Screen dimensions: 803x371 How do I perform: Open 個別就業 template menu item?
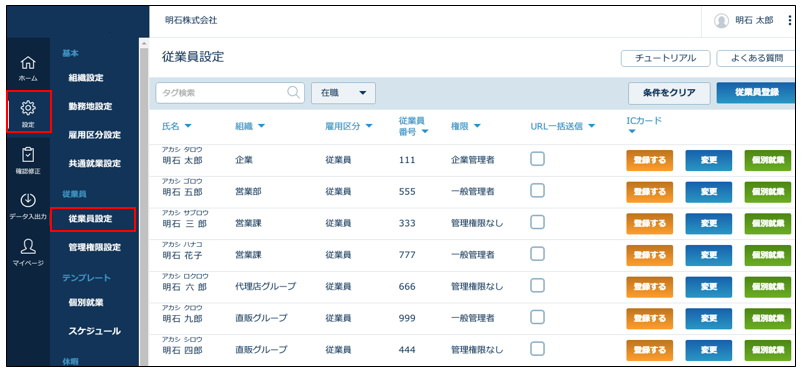86,302
